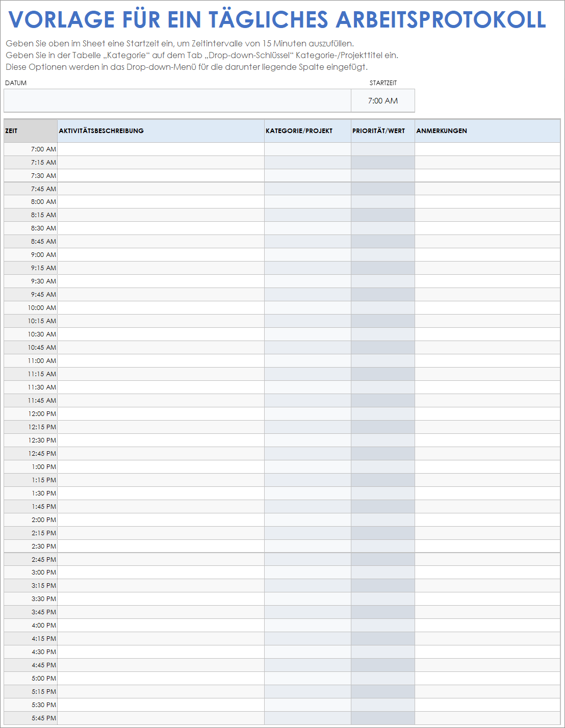Viewport: 565px width, 728px height.
Task: Select the PRIORITÄT/WERT column header
Action: tap(382, 131)
